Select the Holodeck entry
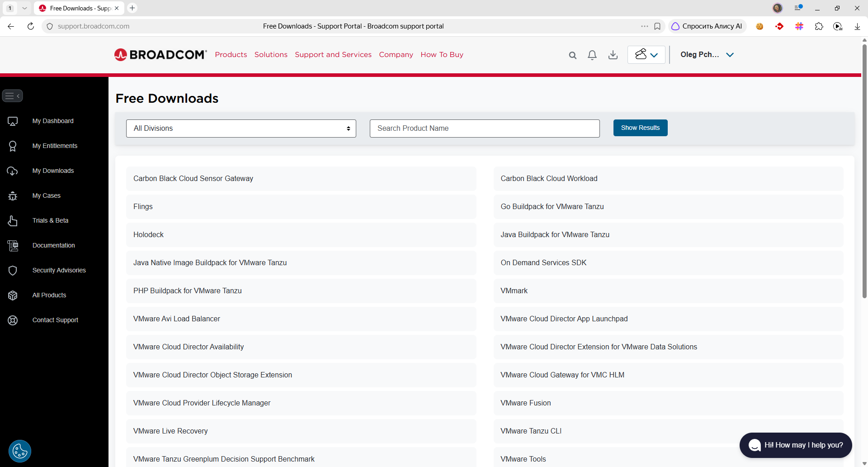The height and width of the screenshot is (467, 868). tap(301, 235)
